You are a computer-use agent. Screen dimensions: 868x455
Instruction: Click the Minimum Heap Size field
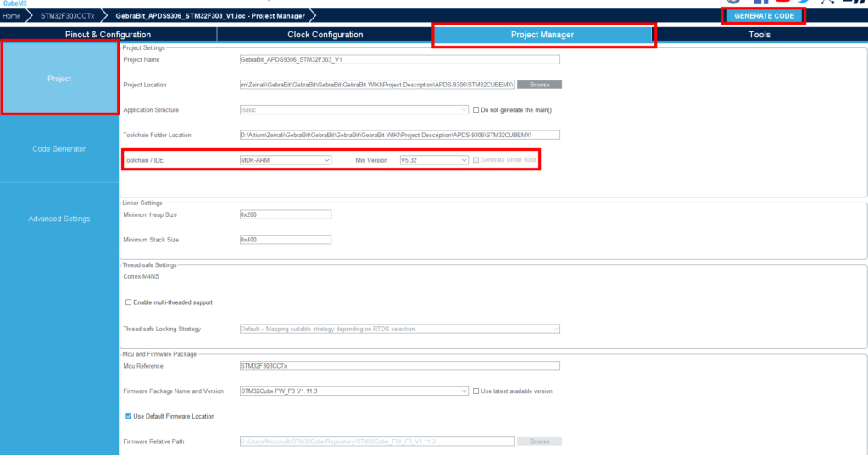point(285,214)
